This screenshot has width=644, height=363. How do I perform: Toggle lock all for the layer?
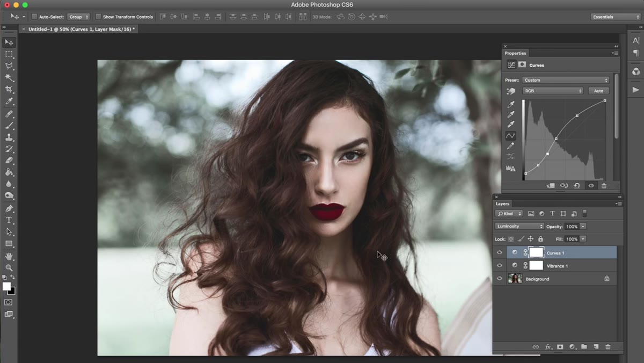(540, 239)
